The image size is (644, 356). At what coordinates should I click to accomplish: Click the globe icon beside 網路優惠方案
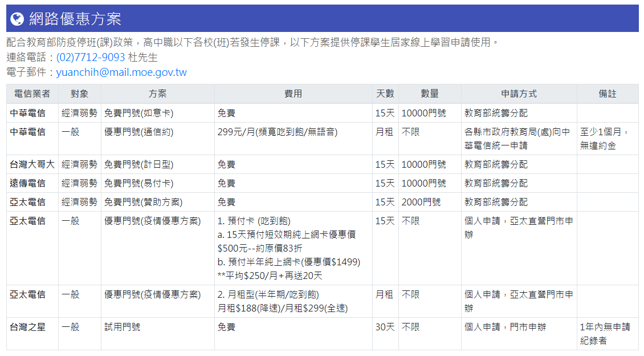pyautogui.click(x=17, y=19)
